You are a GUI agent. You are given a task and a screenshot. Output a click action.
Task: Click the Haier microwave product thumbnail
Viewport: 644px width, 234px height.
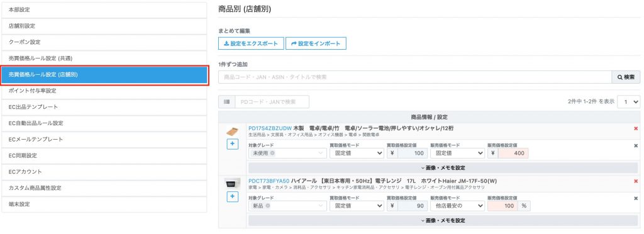coord(232,184)
